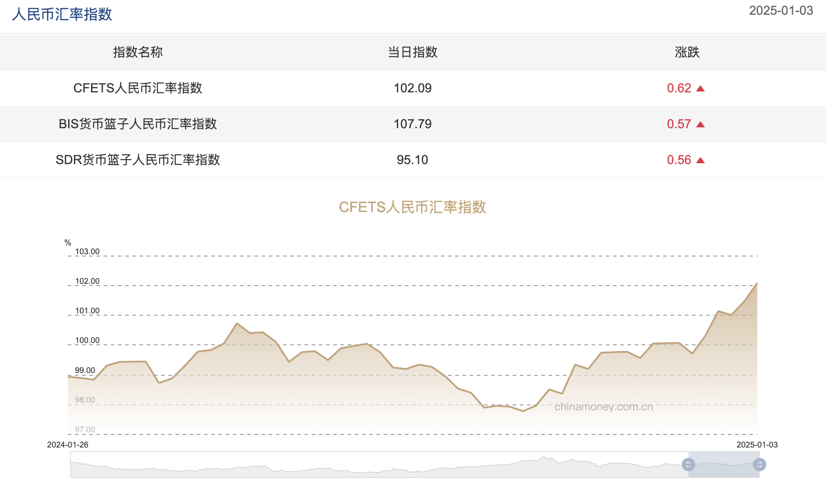Click the red up-arrow beside 0.57
This screenshot has height=504, width=826.
[x=701, y=124]
